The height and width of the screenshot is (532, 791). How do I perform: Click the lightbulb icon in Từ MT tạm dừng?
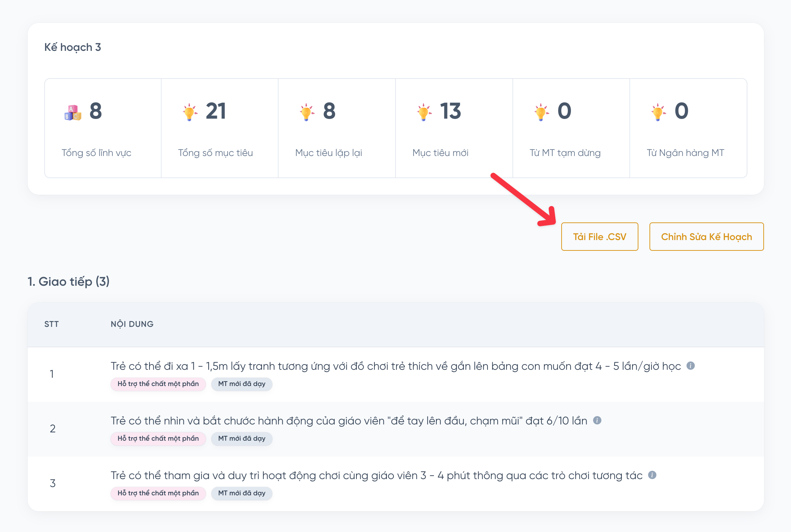(541, 112)
